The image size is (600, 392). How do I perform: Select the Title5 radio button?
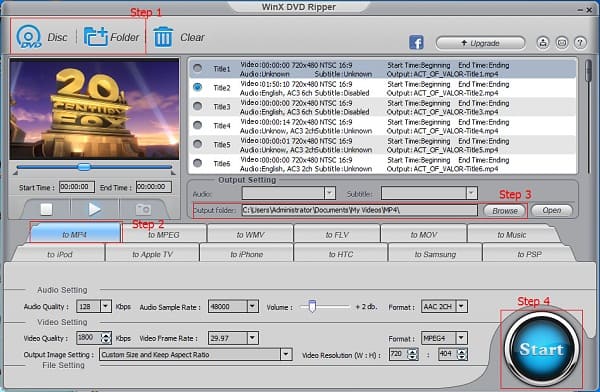click(x=197, y=144)
